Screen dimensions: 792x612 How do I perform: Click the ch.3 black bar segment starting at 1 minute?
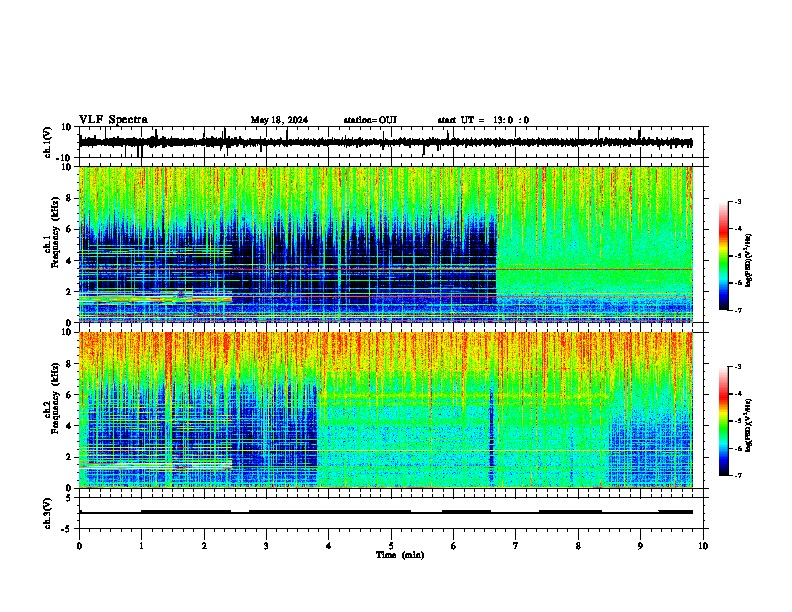(x=186, y=512)
